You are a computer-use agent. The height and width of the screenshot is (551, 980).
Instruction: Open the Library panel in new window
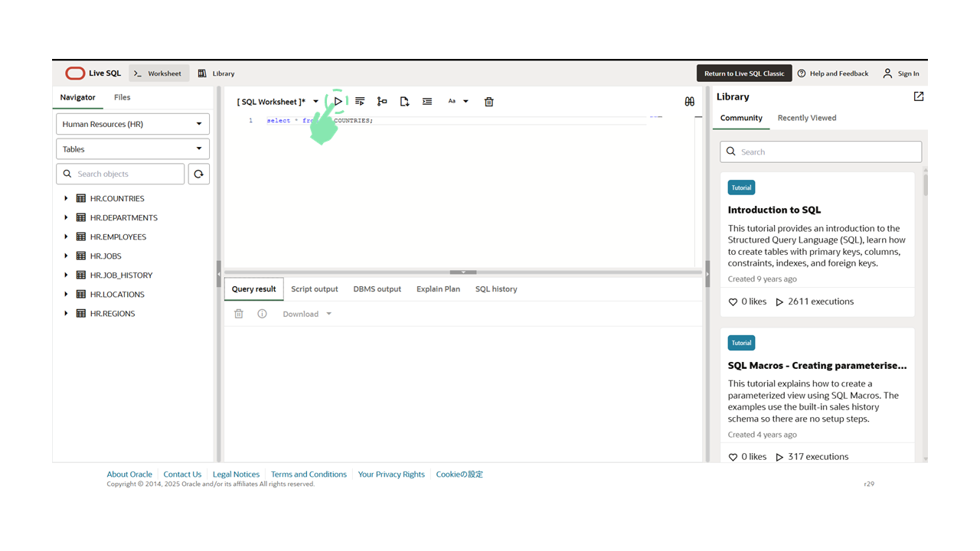click(x=919, y=96)
